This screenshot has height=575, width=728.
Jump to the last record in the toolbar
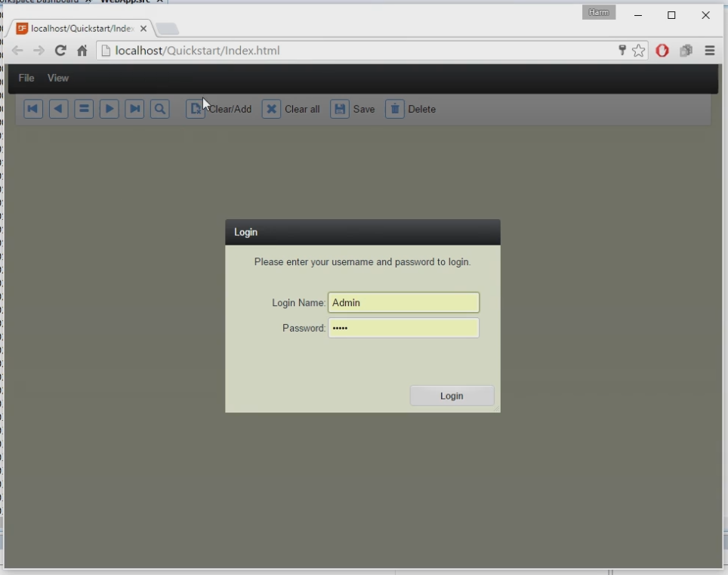(134, 109)
